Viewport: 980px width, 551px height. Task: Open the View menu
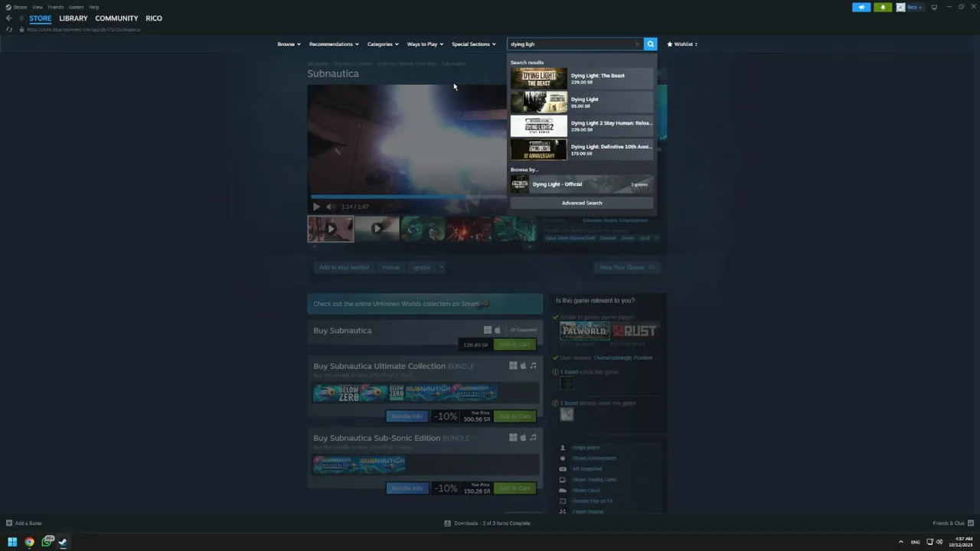click(37, 7)
